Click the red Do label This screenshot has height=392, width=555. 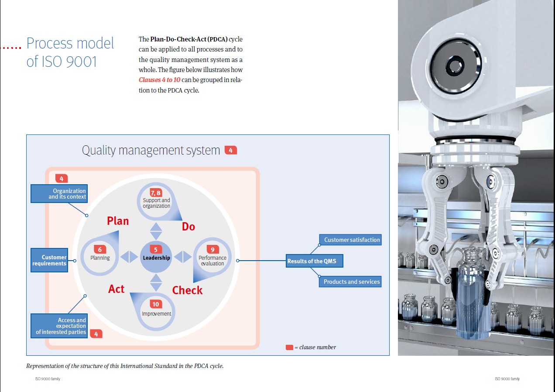pyautogui.click(x=188, y=227)
